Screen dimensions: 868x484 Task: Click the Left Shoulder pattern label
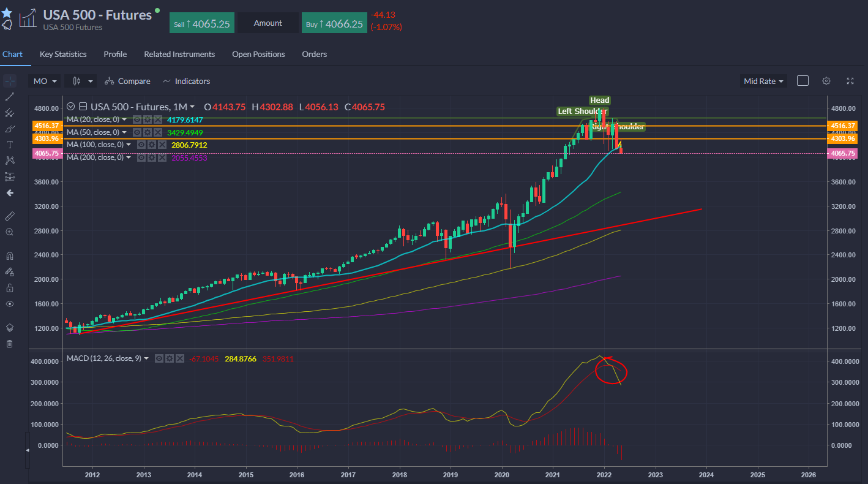coord(582,112)
